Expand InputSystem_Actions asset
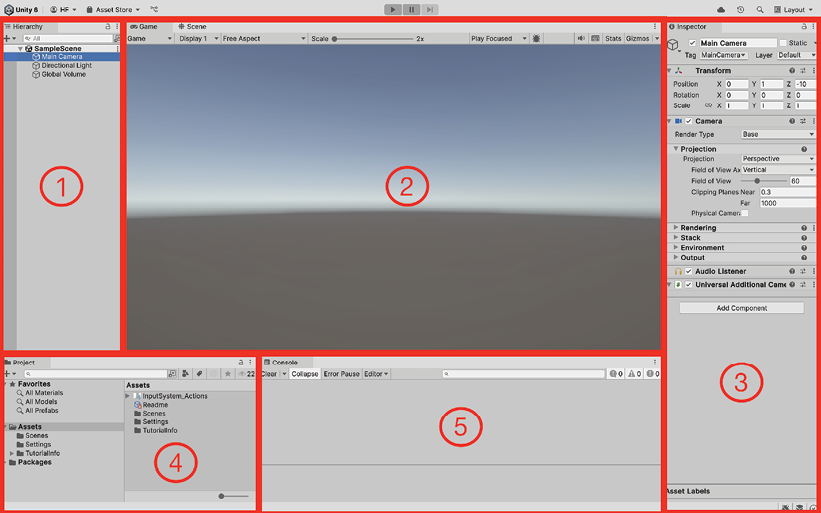Image resolution: width=821 pixels, height=513 pixels. point(127,396)
